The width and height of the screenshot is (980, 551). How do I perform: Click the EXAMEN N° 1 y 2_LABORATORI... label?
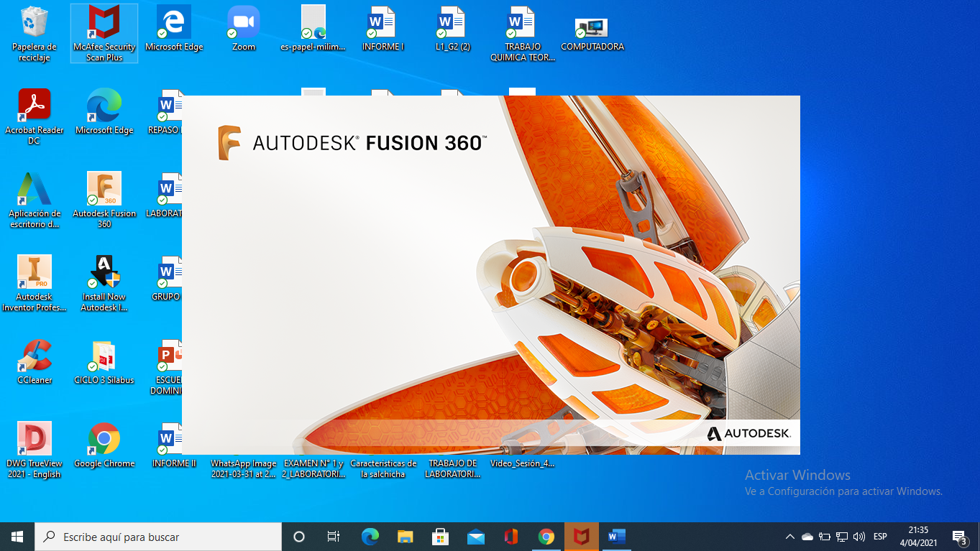[313, 468]
